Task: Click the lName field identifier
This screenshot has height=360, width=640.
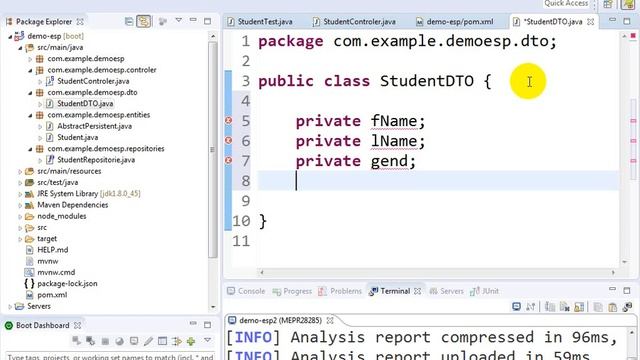Action: [394, 141]
